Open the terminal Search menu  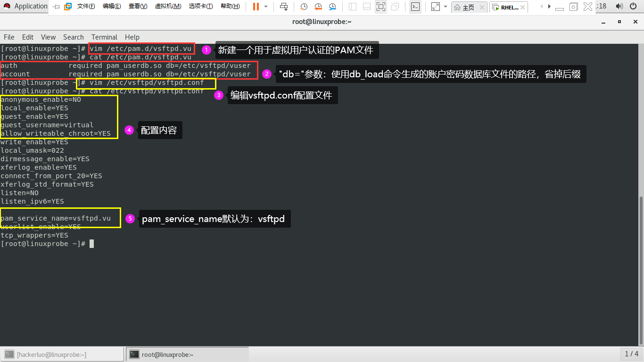pyautogui.click(x=74, y=37)
